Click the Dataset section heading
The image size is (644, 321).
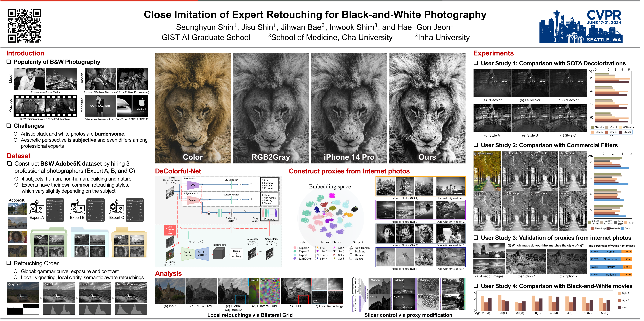coord(19,156)
